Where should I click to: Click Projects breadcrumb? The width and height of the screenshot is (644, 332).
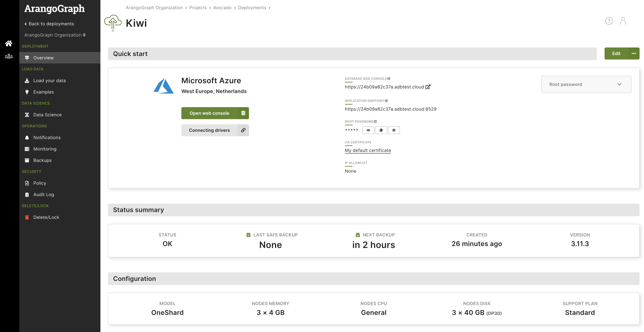[x=198, y=8]
